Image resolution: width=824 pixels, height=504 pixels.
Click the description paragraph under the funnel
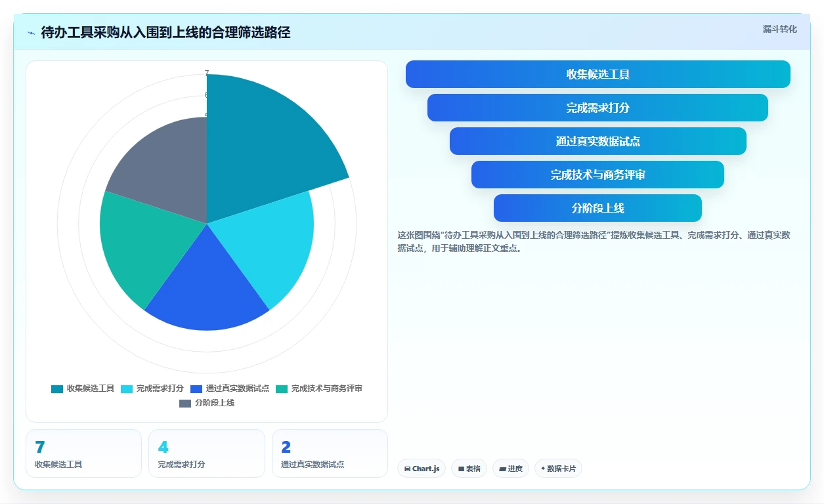coord(594,241)
